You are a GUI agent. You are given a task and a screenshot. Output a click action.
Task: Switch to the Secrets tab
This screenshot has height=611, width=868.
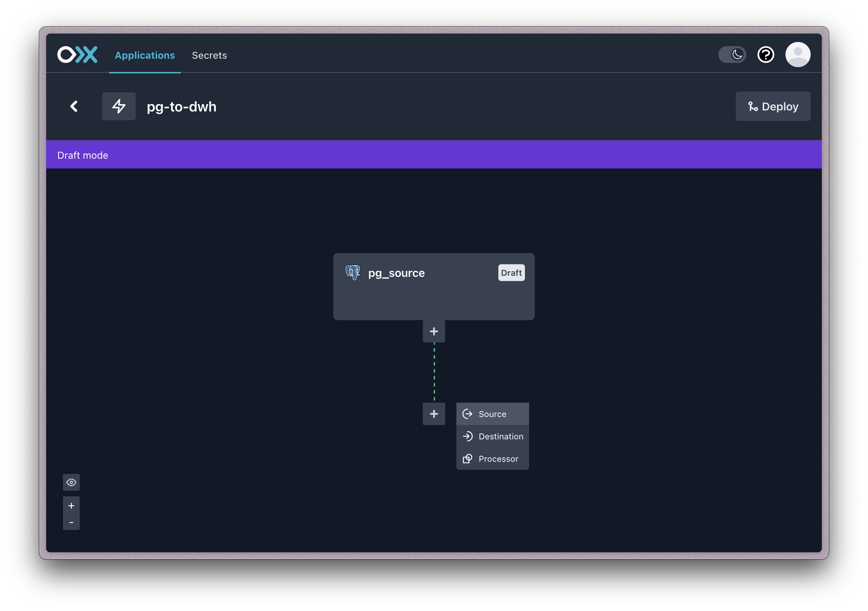209,56
